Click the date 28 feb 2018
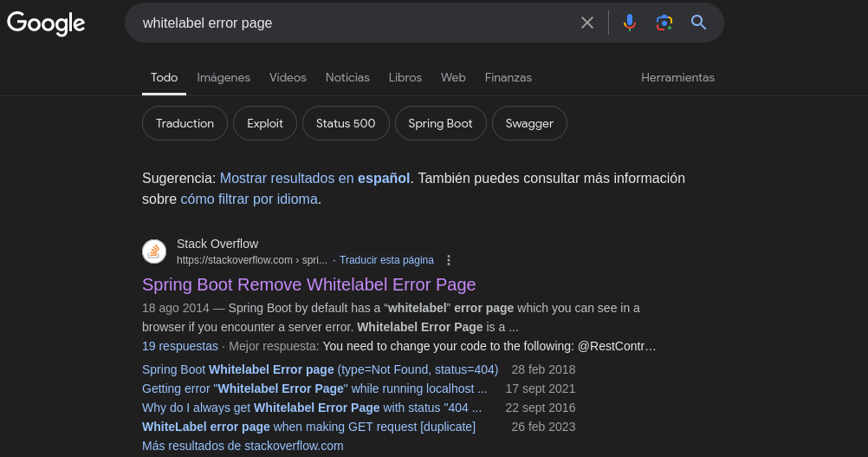Image resolution: width=868 pixels, height=457 pixels. tap(544, 369)
